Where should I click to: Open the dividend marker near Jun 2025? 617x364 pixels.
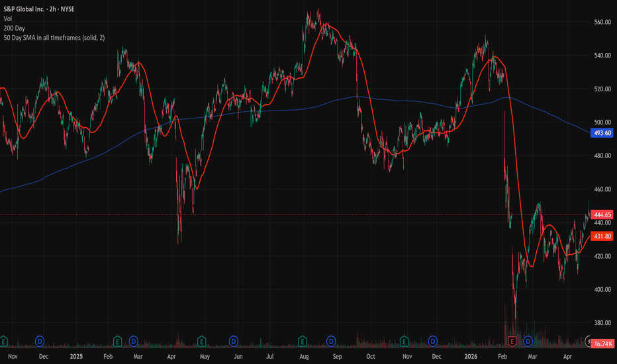(233, 341)
